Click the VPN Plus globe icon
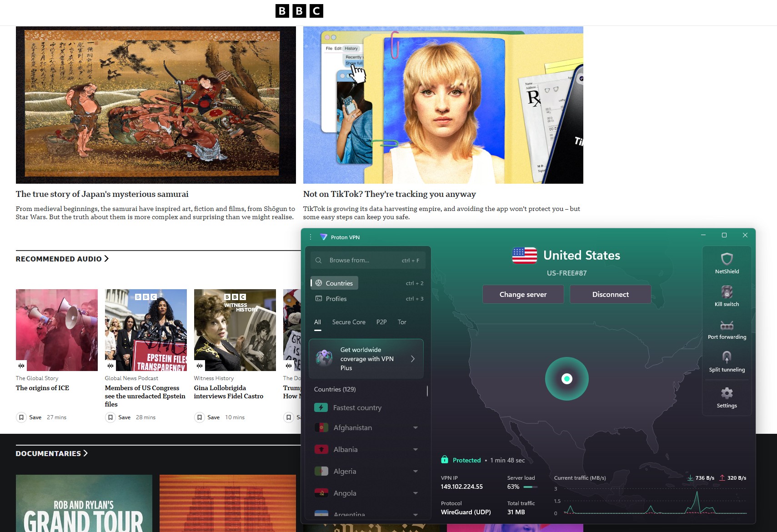Screen dimensions: 777x532 pyautogui.click(x=324, y=358)
